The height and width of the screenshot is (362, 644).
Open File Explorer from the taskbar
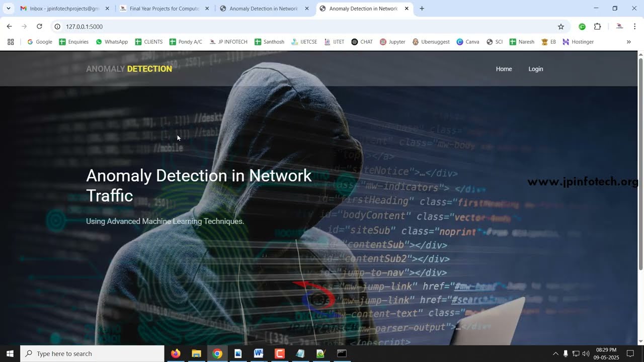(x=196, y=353)
